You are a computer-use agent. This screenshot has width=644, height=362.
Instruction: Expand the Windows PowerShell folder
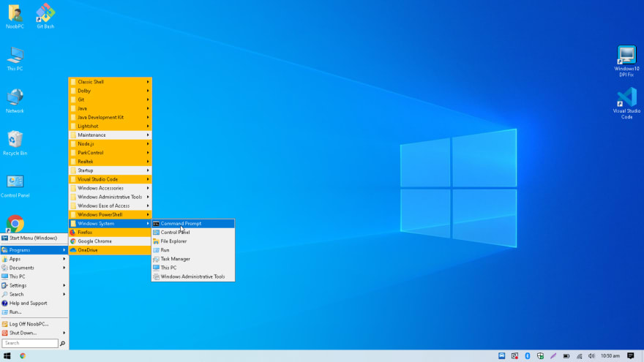click(x=110, y=215)
